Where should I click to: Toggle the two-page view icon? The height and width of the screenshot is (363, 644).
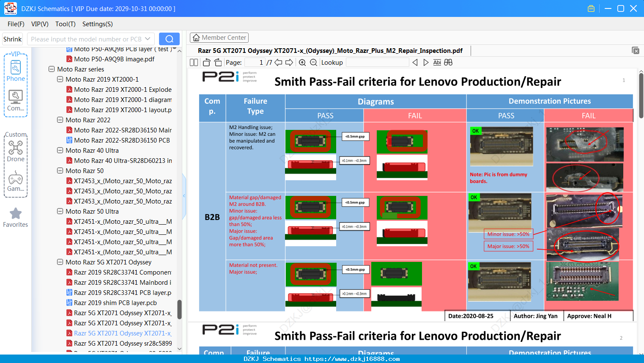pos(194,63)
